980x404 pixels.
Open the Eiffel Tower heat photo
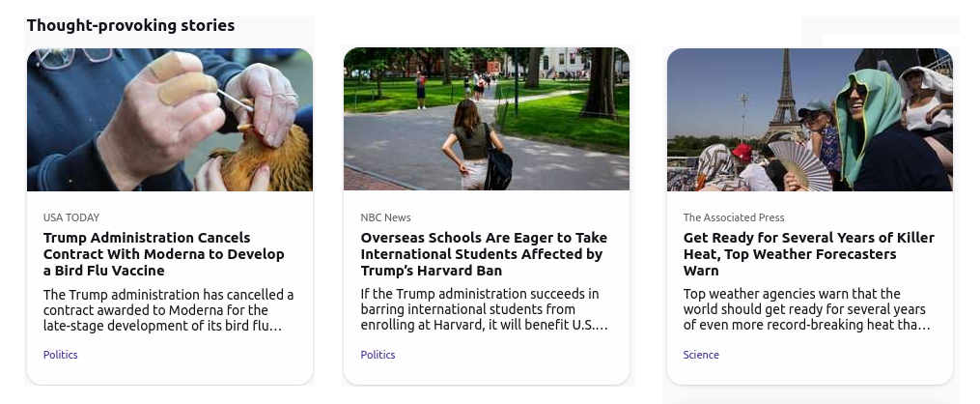click(810, 120)
